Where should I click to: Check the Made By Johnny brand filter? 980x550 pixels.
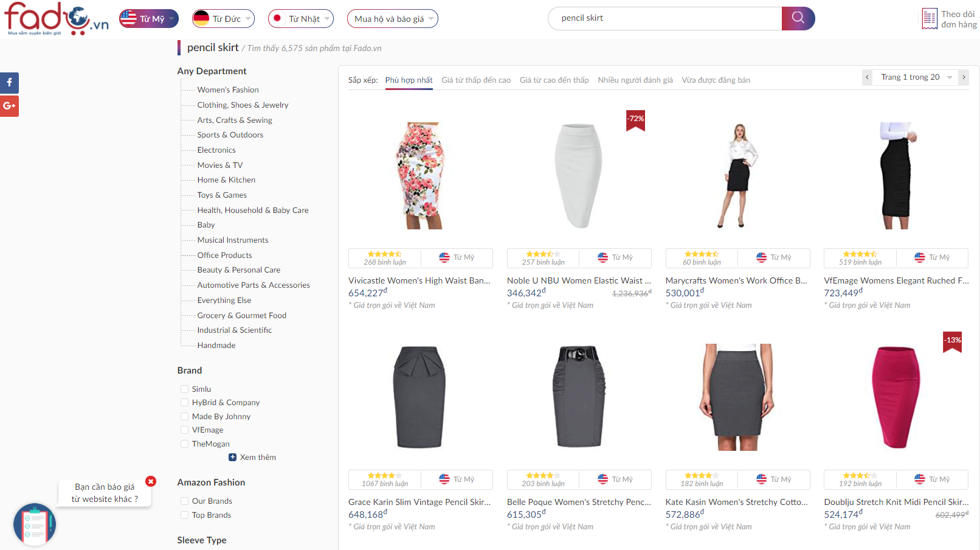pyautogui.click(x=184, y=416)
